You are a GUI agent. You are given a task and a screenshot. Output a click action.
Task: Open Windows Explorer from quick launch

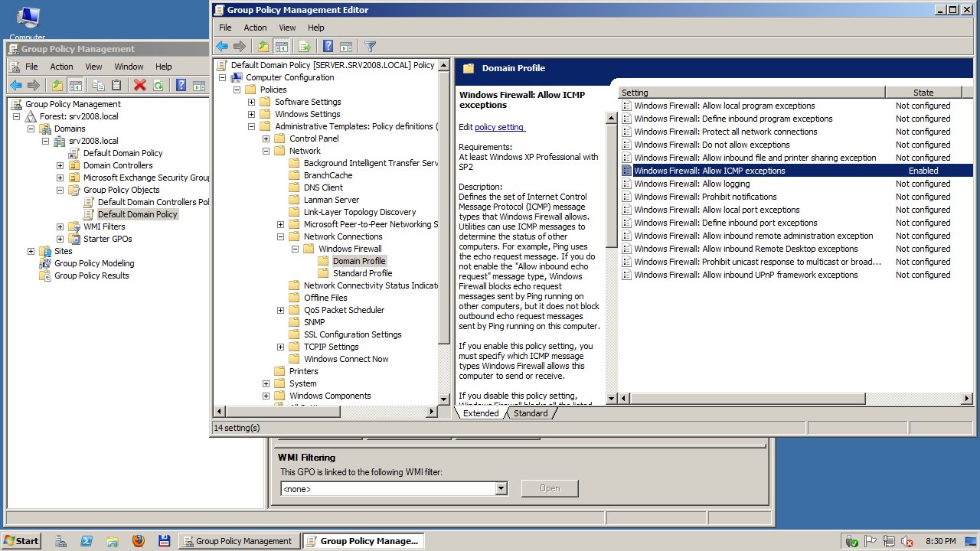(x=113, y=541)
